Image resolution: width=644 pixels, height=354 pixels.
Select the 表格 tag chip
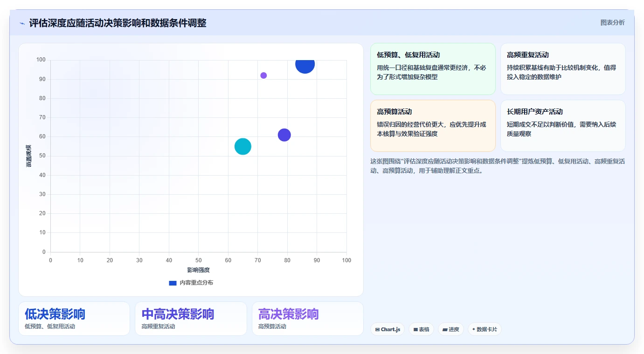pos(421,329)
